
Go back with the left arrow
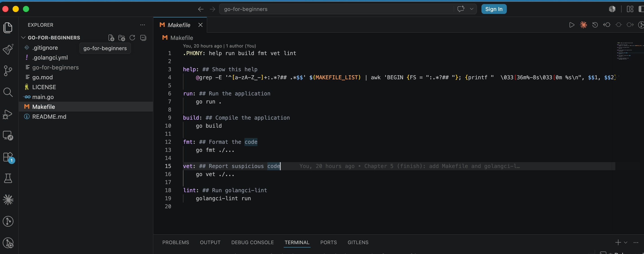(x=201, y=9)
